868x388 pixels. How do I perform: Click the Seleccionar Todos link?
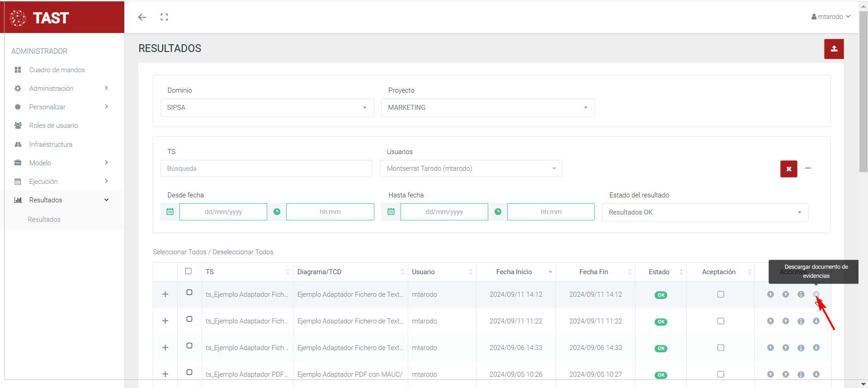coord(179,252)
